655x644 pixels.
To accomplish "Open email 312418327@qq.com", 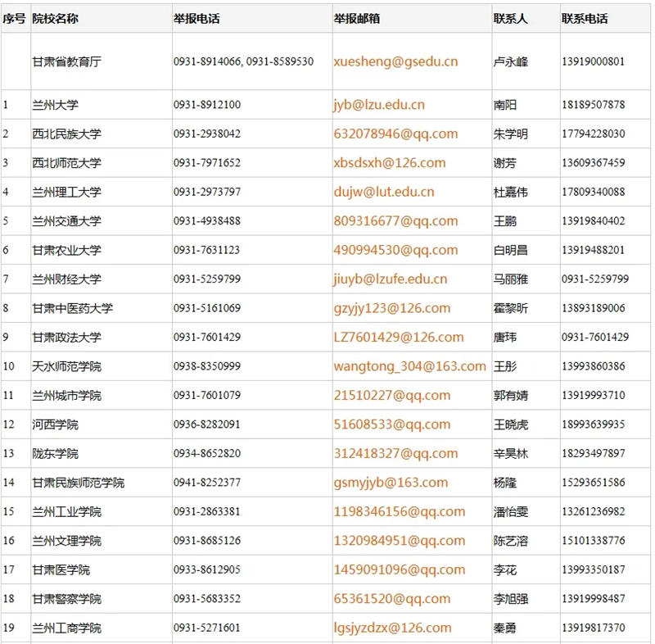I will 395,453.
